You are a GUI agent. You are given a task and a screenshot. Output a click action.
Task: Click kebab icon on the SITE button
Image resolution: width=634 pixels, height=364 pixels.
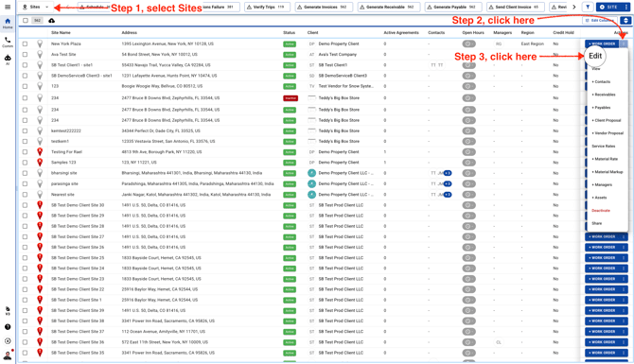pos(626,7)
